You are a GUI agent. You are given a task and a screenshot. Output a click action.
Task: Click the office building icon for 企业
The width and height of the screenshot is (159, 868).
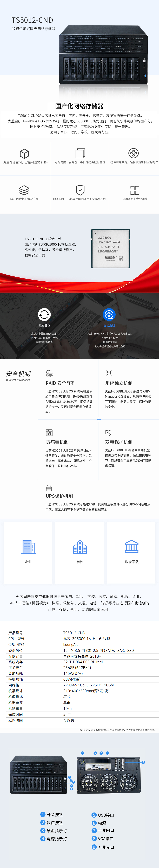point(29,546)
